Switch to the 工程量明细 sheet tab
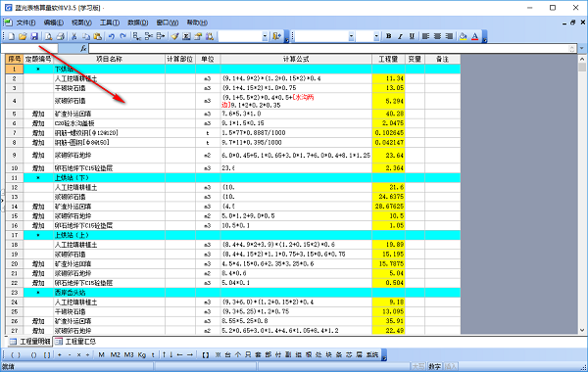 tap(30, 342)
